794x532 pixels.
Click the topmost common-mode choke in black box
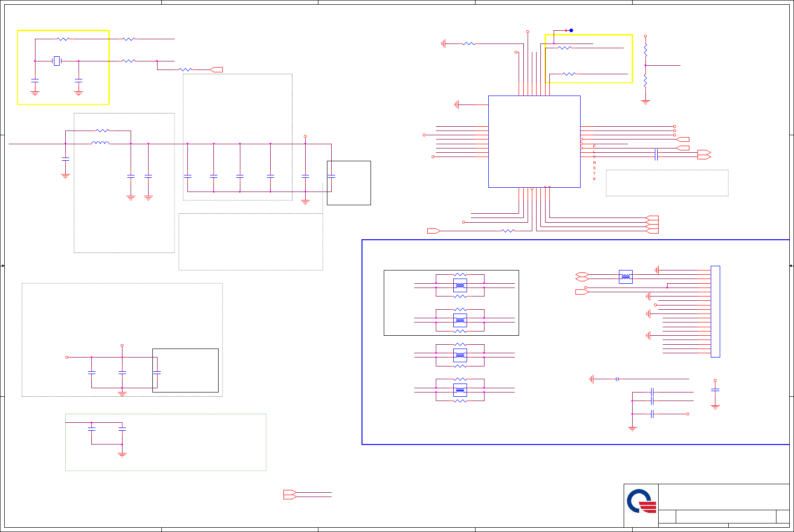(460, 285)
